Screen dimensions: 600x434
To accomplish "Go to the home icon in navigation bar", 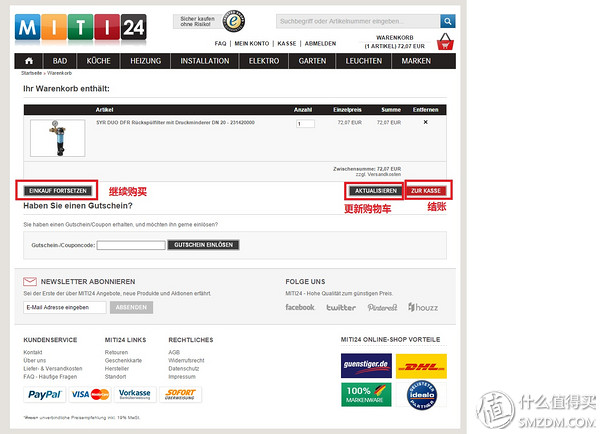I will [x=29, y=61].
